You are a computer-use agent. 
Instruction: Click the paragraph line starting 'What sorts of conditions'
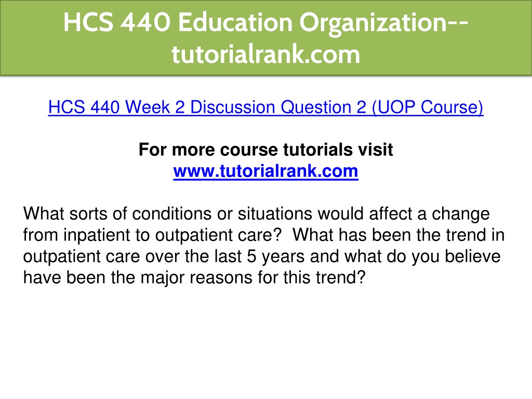[x=257, y=214]
